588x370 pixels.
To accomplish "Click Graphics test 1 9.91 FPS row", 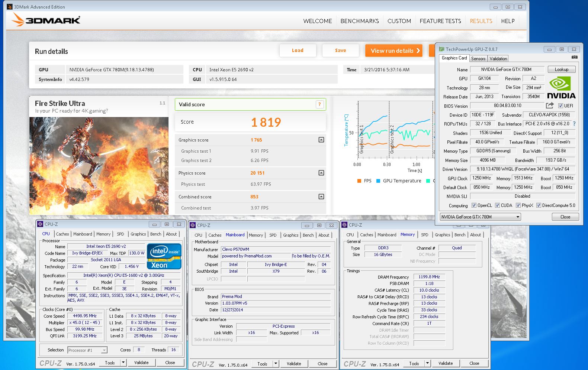I will pos(250,151).
